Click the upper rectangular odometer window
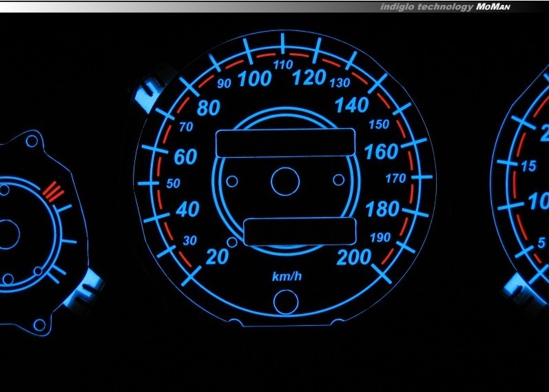 coord(285,143)
